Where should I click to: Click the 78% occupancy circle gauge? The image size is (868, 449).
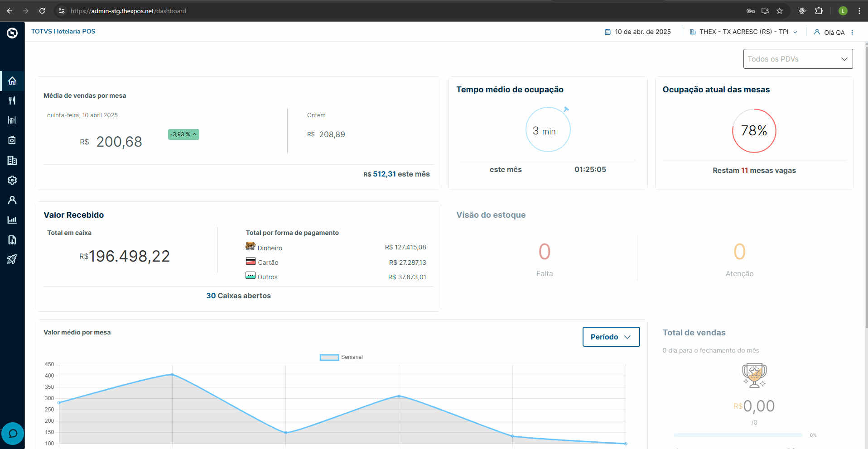coord(754,131)
